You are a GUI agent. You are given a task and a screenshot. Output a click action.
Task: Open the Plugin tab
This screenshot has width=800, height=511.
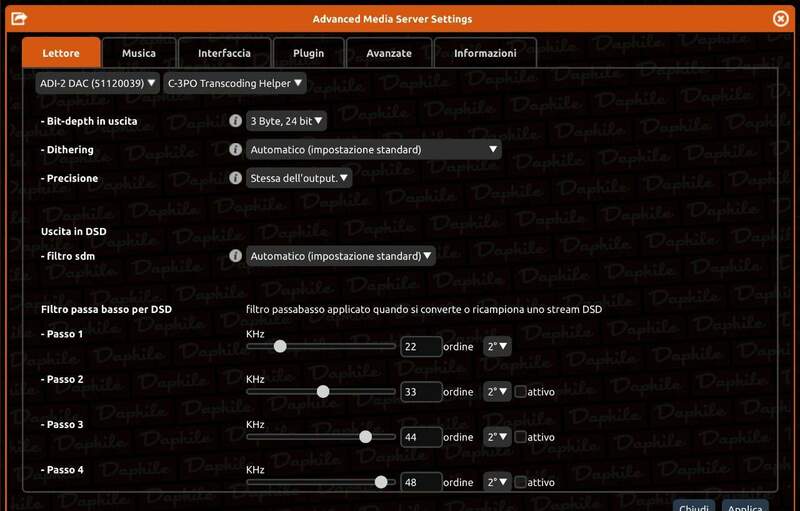(308, 53)
